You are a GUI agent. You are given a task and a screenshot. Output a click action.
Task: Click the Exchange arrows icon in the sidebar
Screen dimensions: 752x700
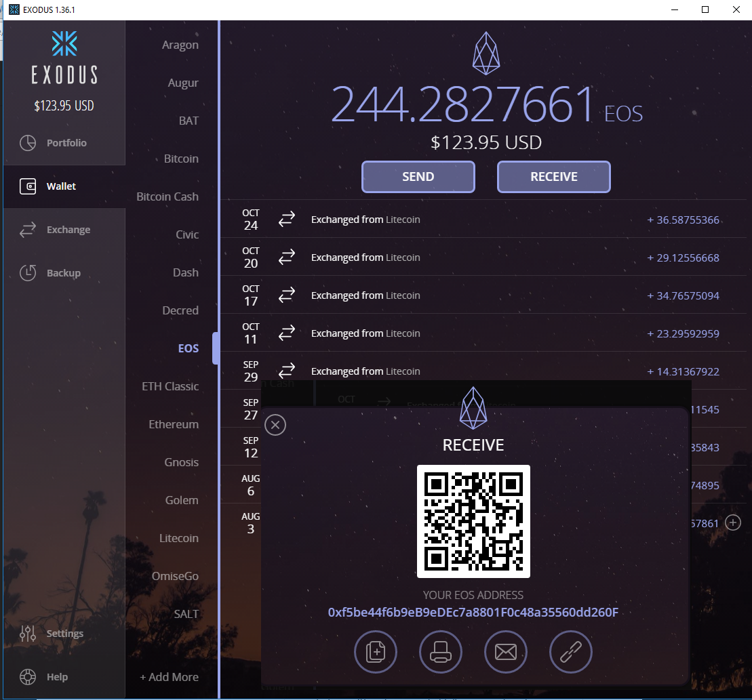click(28, 230)
